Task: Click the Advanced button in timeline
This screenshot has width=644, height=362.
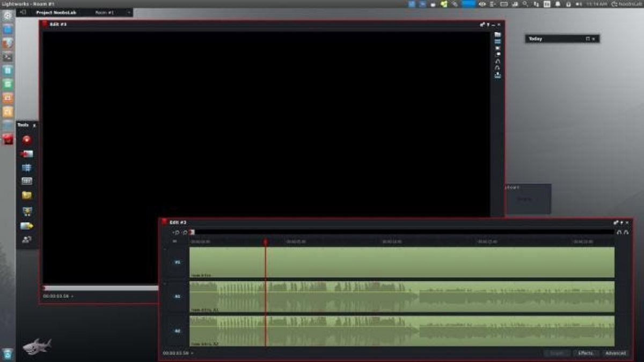Action: tap(616, 353)
